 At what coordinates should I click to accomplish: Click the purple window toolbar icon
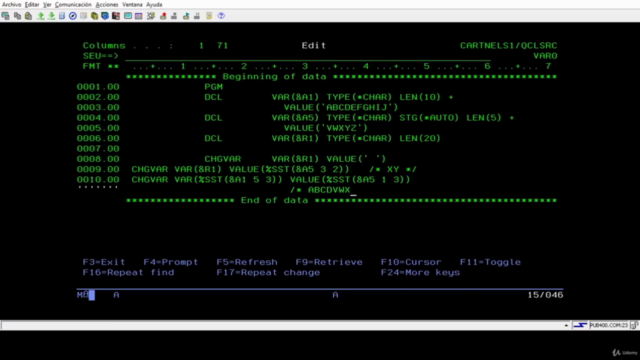click(x=139, y=16)
